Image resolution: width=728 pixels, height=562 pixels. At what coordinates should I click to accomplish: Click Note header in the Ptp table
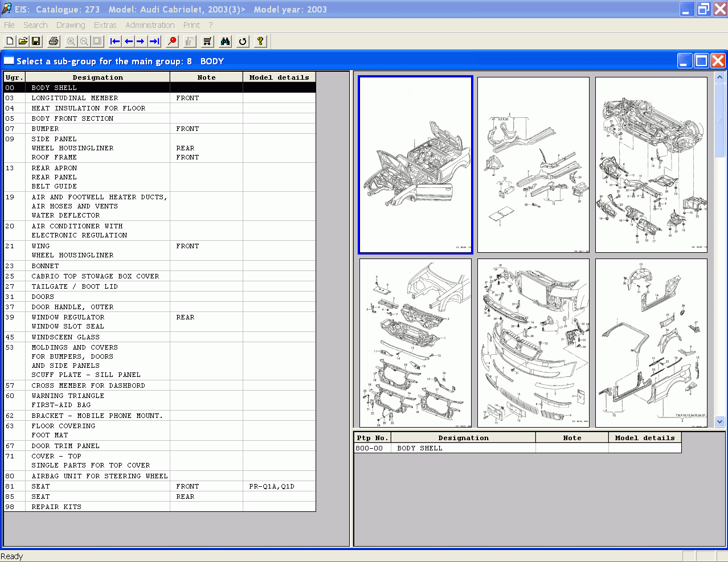coord(572,438)
